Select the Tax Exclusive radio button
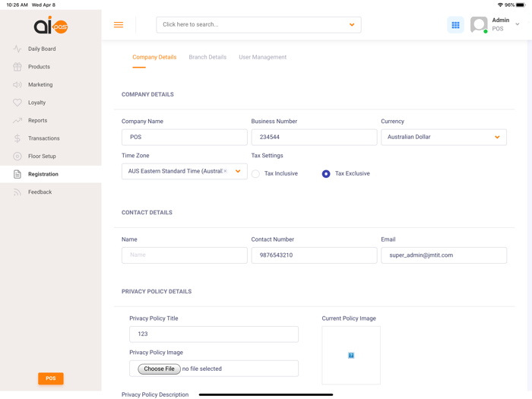Image resolution: width=532 pixels, height=399 pixels. (x=326, y=174)
